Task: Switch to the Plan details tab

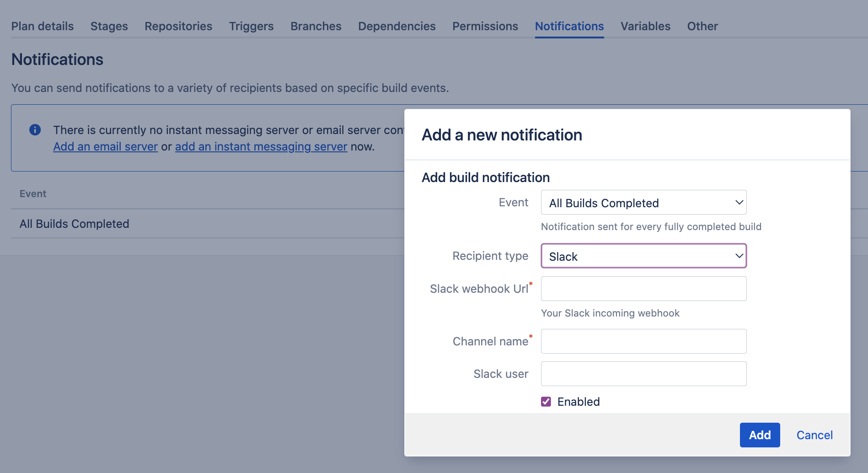Action: click(x=43, y=26)
